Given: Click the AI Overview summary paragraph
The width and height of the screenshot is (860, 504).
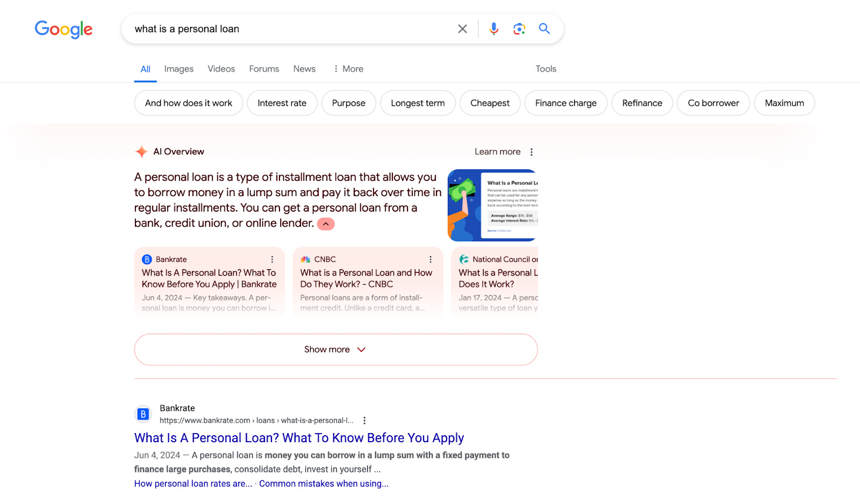Looking at the screenshot, I should [288, 200].
